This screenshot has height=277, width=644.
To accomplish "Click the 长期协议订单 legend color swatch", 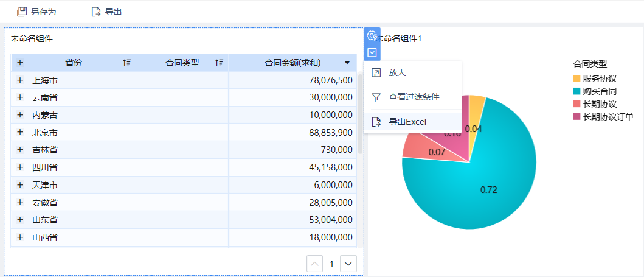I will pyautogui.click(x=576, y=117).
